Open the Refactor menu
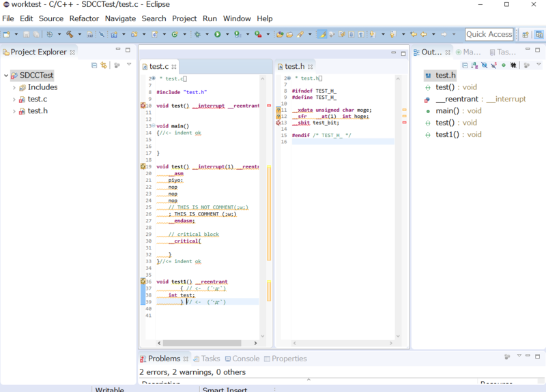This screenshot has height=392, width=546. coord(84,18)
